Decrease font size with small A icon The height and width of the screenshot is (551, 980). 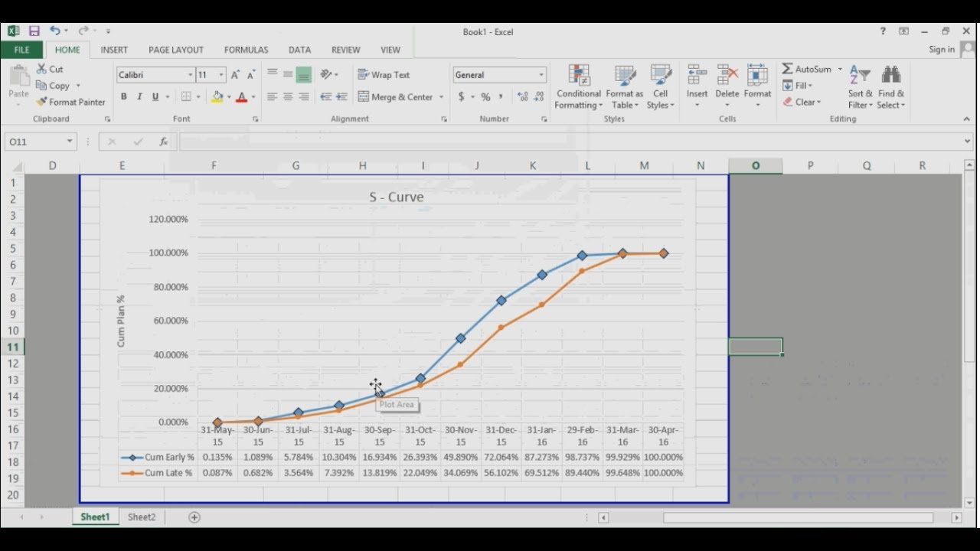point(250,75)
